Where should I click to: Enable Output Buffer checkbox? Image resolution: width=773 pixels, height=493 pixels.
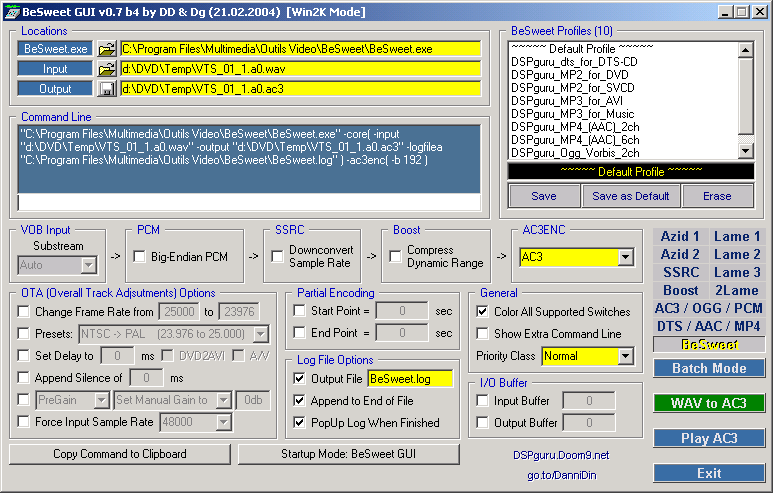[x=482, y=423]
